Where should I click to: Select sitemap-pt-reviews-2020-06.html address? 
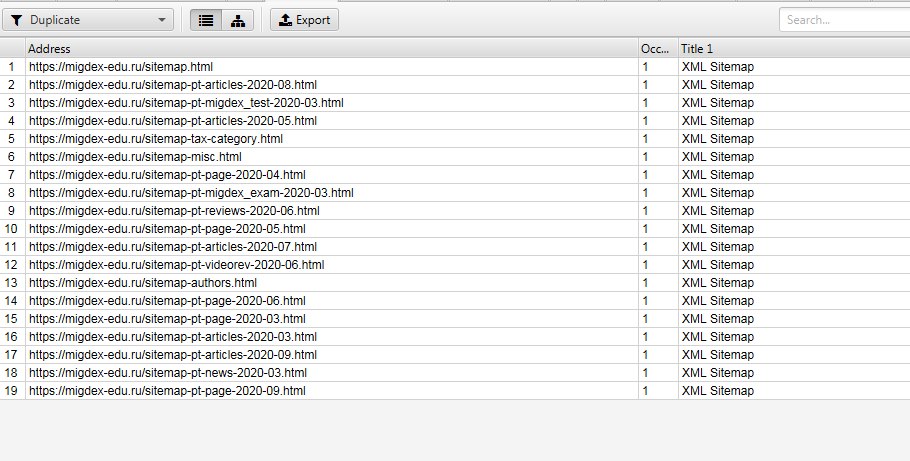click(x=174, y=211)
